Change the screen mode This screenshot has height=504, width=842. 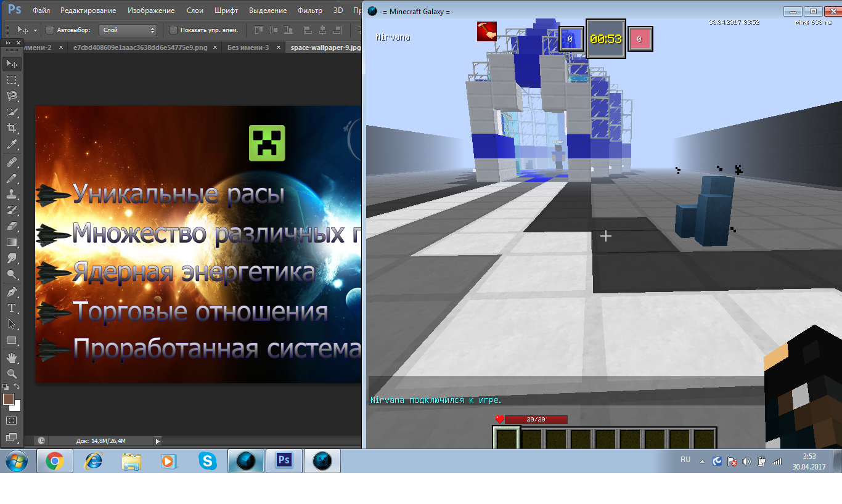12,437
